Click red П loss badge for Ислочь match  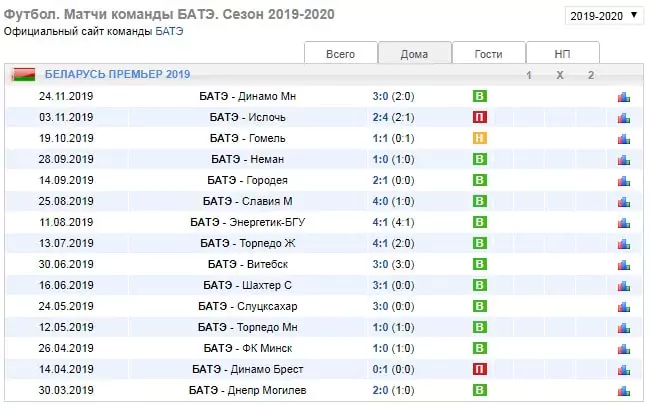click(x=480, y=117)
